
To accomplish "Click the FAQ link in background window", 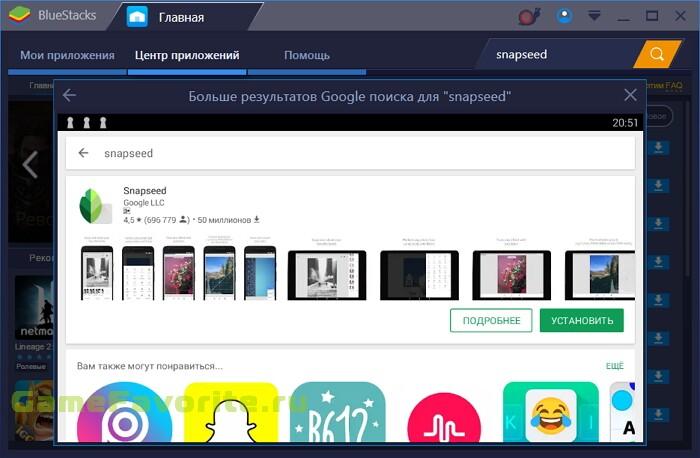I will (673, 85).
